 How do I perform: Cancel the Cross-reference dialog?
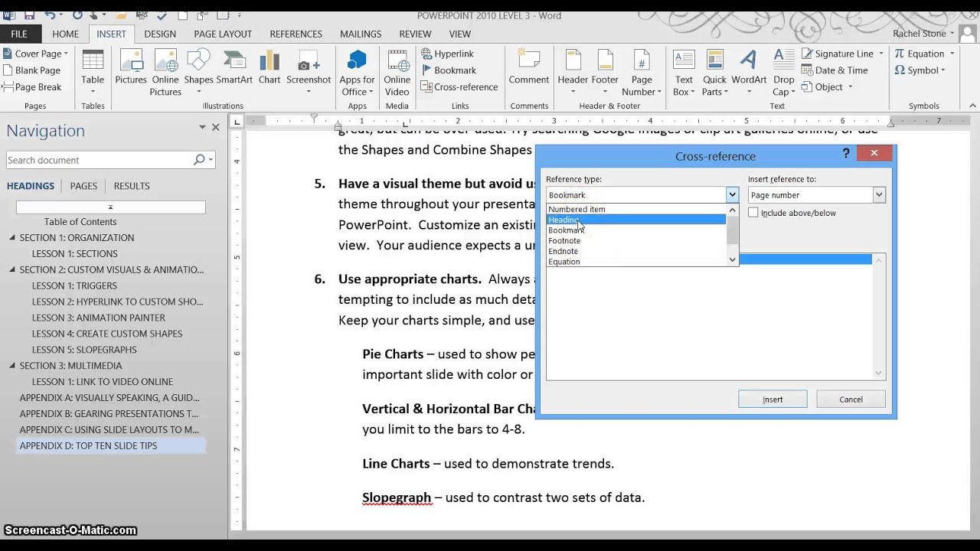click(x=851, y=399)
